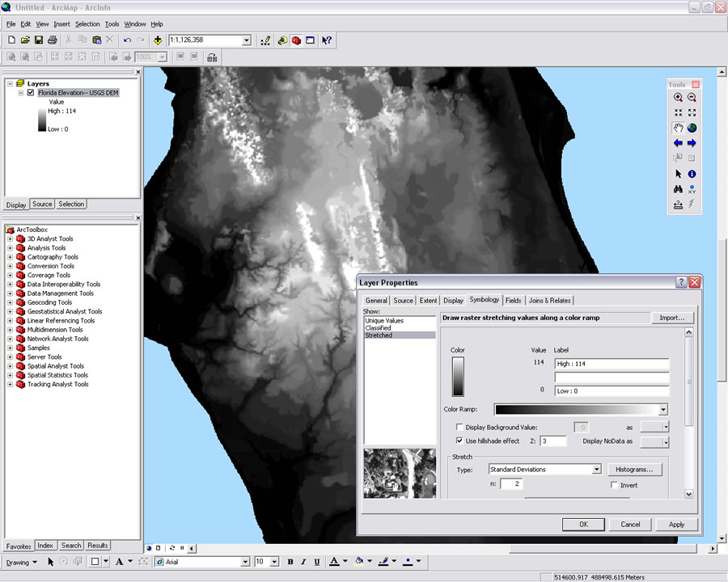Toggle Florida Elevation layer visibility
The height and width of the screenshot is (582, 728).
(x=31, y=93)
